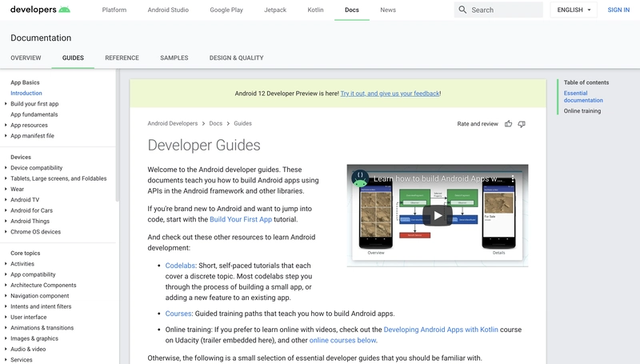Click the search magnifier icon
The image size is (640, 364).
[462, 10]
